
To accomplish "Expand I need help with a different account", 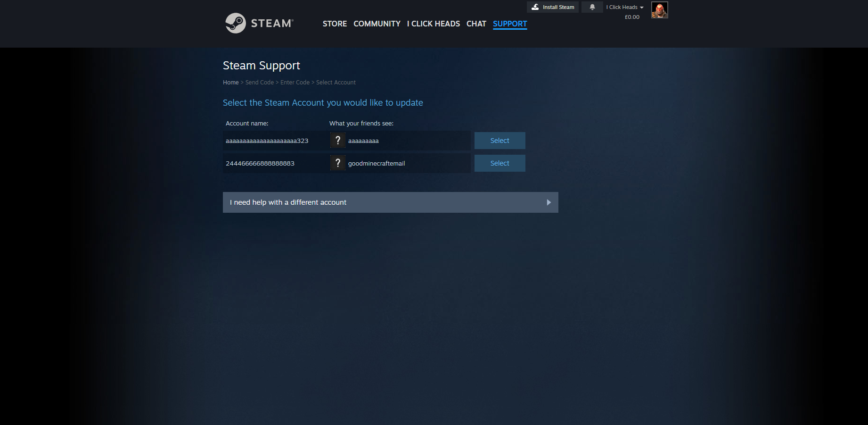I will [x=391, y=202].
